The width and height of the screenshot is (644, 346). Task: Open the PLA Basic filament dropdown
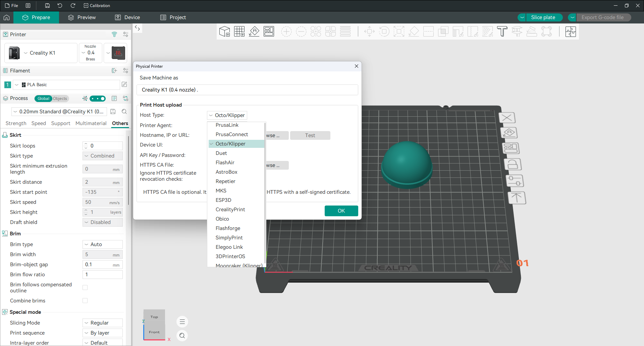66,85
